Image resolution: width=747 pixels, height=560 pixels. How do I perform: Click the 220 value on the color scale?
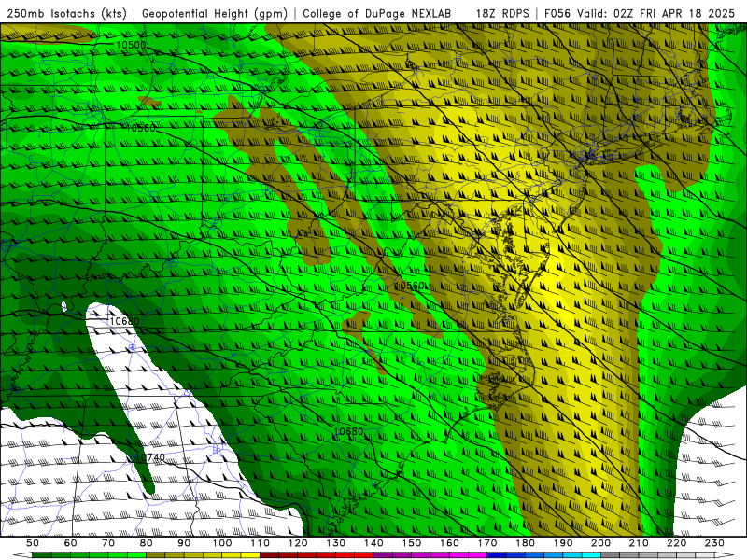(x=676, y=543)
